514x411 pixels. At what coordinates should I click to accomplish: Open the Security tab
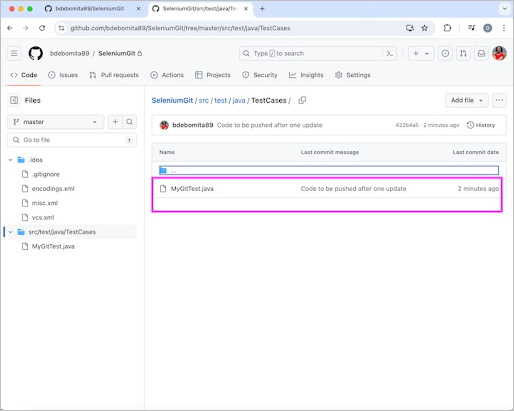click(260, 75)
